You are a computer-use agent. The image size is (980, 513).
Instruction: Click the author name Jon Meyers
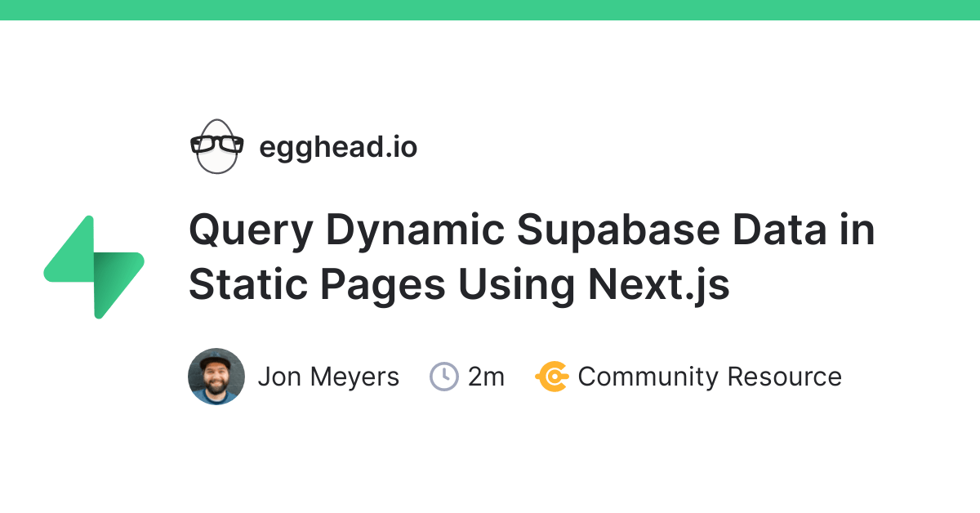click(328, 377)
